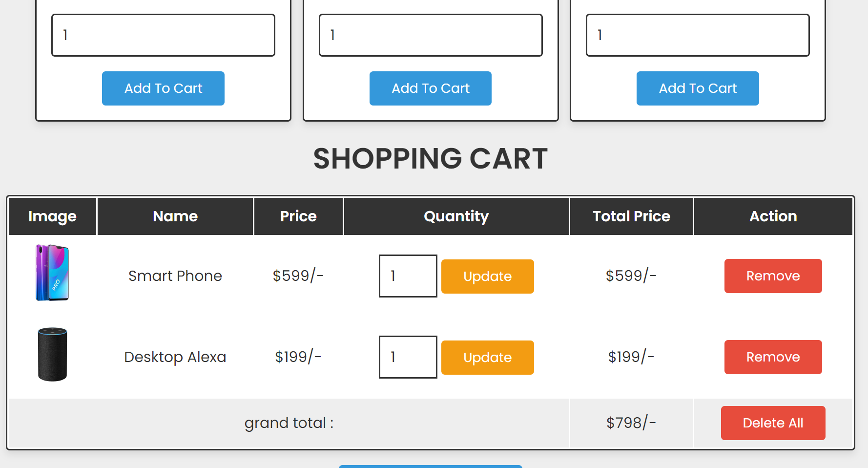The height and width of the screenshot is (468, 868).
Task: Delete all items from shopping cart
Action: (x=773, y=423)
